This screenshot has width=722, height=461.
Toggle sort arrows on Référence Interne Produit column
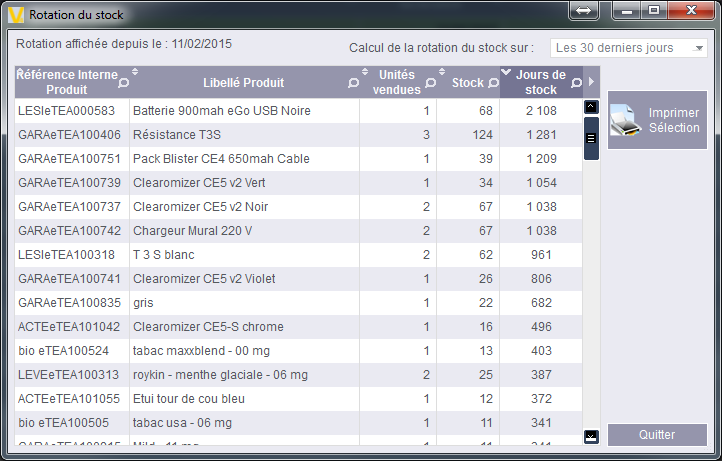click(x=136, y=72)
